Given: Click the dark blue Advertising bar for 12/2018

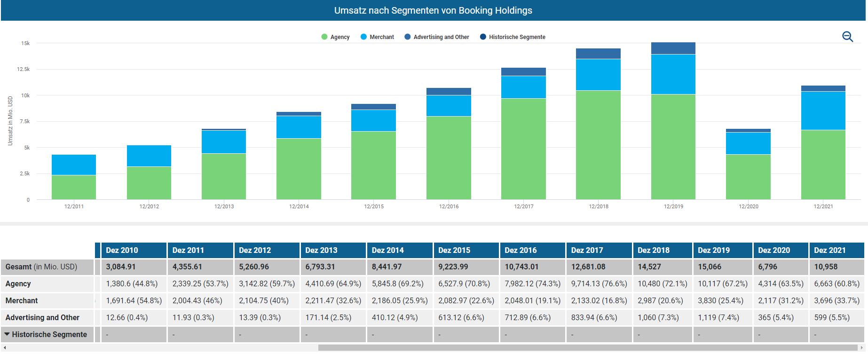Looking at the screenshot, I should 598,54.
